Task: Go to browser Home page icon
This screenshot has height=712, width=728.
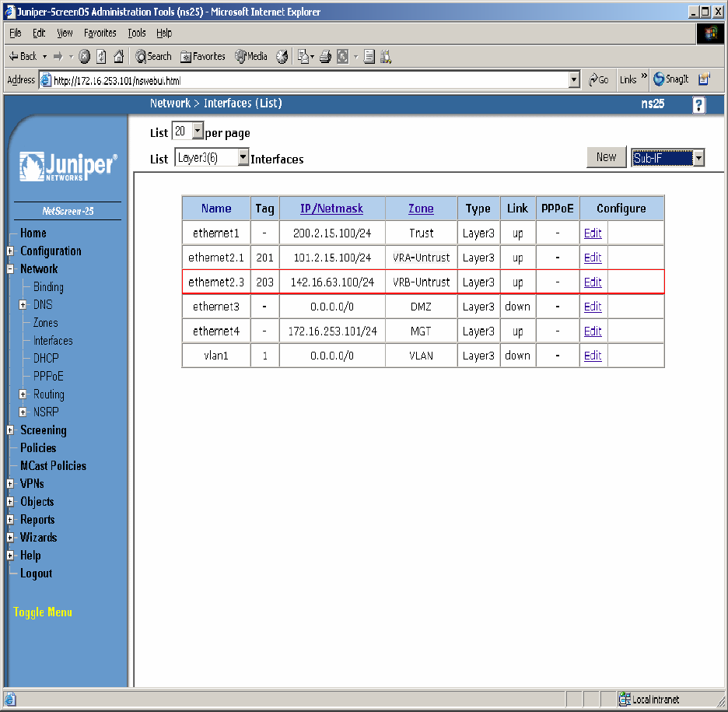Action: point(119,57)
